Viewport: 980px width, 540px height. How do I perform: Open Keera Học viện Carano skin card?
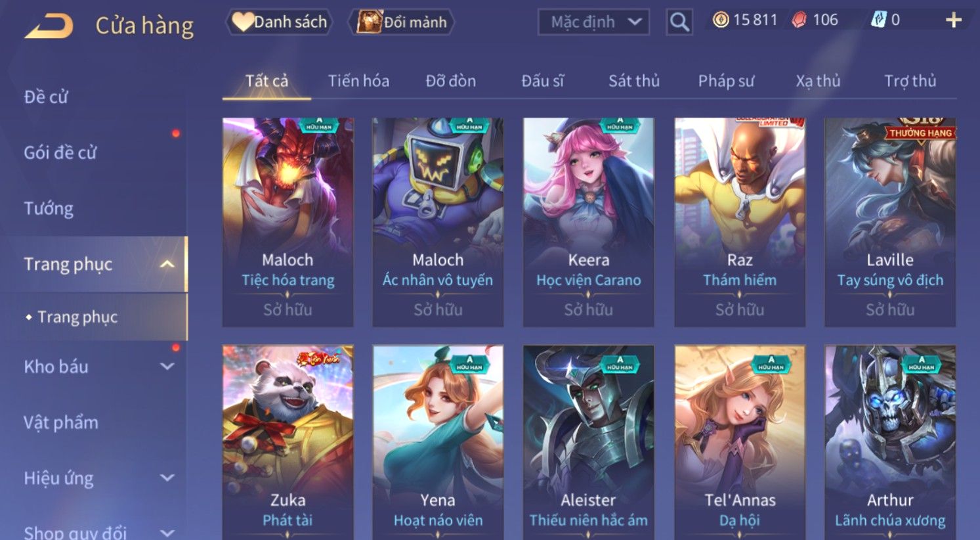click(x=588, y=222)
